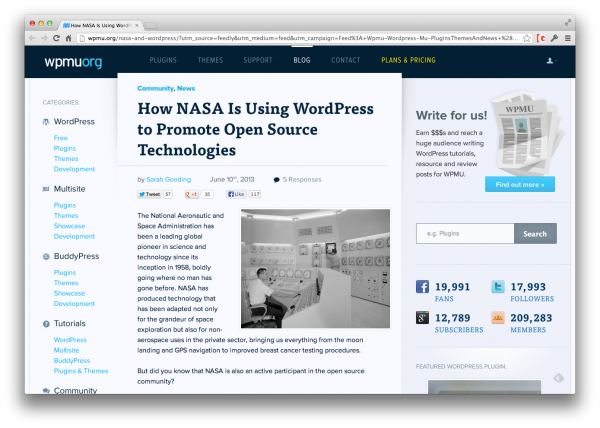The height and width of the screenshot is (428, 600).
Task: Open the PLUGINS nav menu item
Action: (163, 60)
